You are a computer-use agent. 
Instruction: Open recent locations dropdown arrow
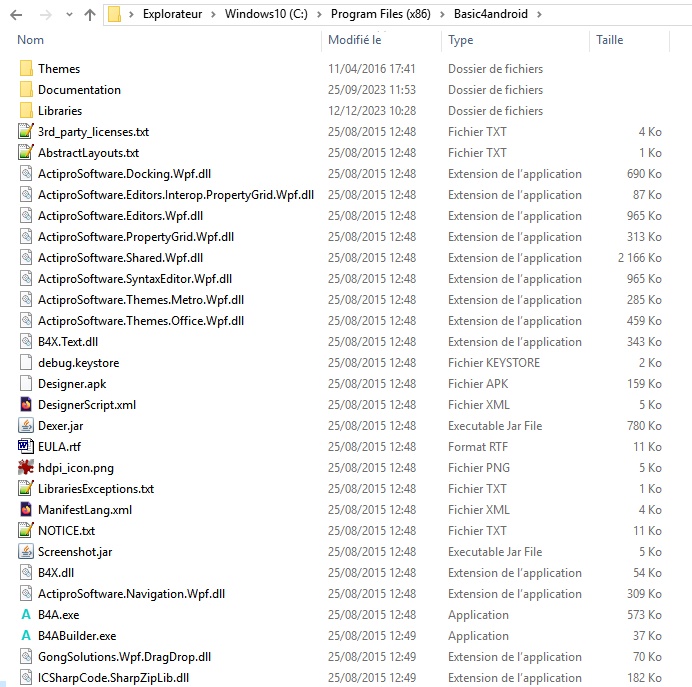tap(69, 15)
